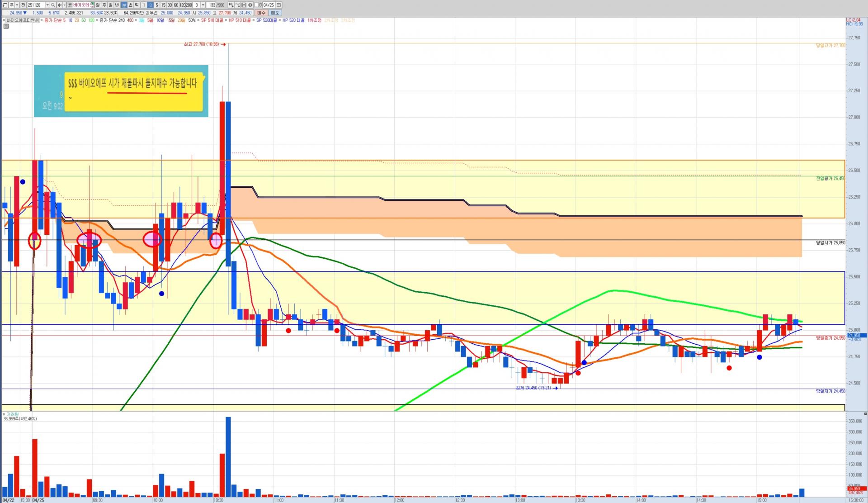Toggle the 분 (minute) chart period button
The height and width of the screenshot is (503, 868).
pos(124,5)
